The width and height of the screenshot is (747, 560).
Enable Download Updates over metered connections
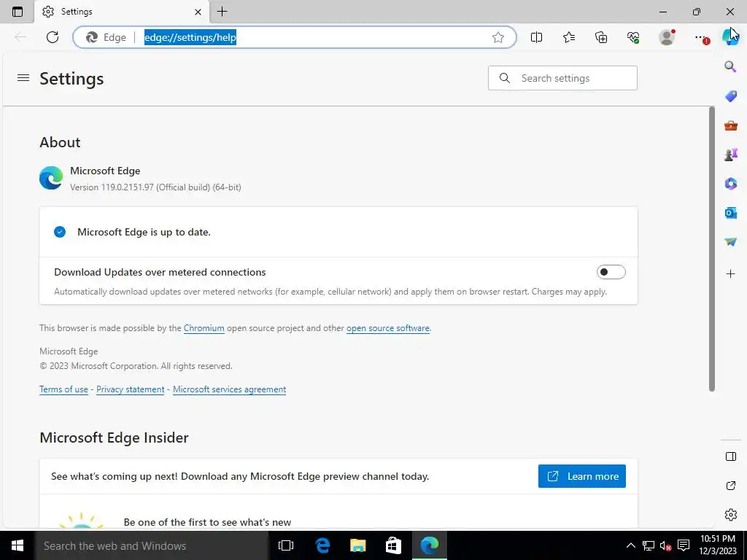click(611, 272)
